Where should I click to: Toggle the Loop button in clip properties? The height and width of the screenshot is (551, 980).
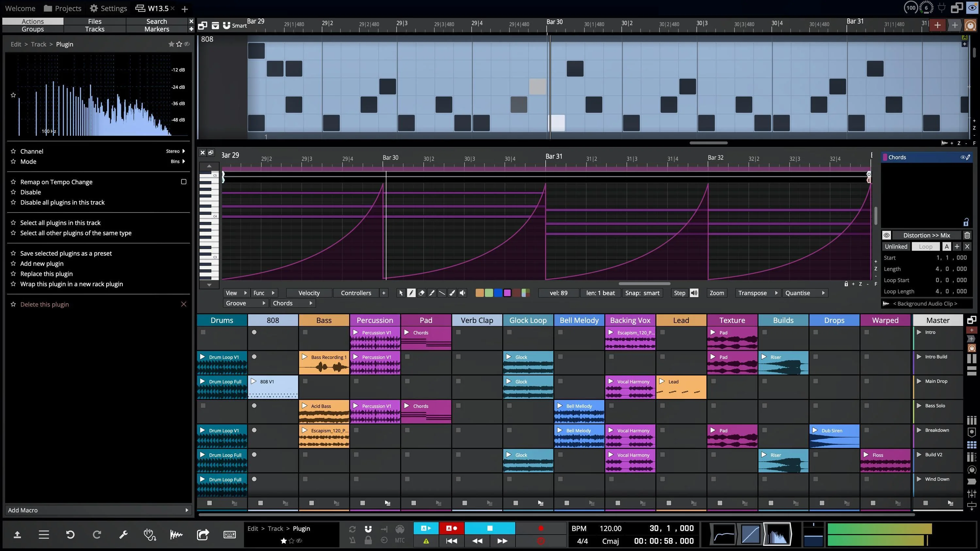click(925, 246)
